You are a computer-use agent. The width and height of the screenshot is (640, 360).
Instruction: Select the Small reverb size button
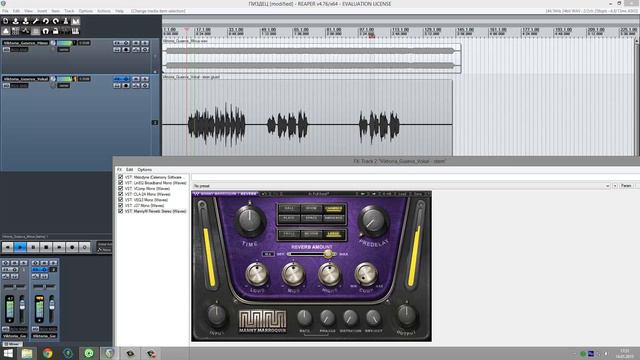(289, 234)
